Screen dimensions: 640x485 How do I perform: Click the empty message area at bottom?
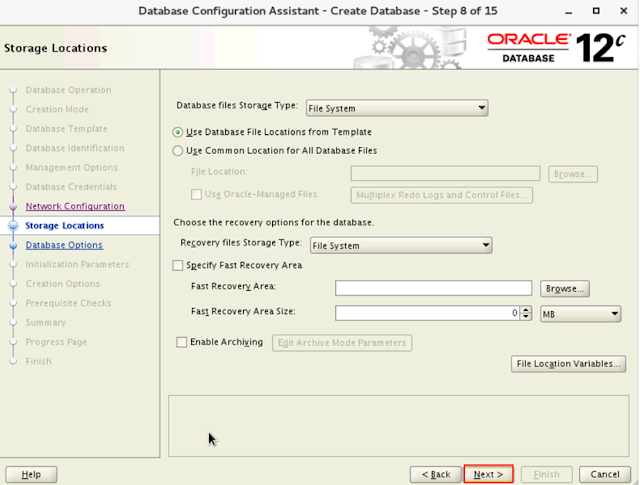(x=399, y=426)
